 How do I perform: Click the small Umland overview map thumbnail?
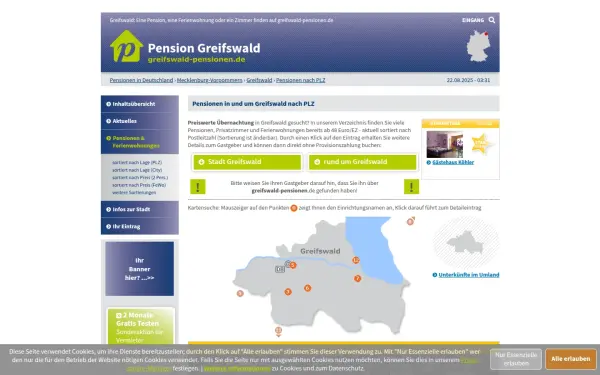pos(466,243)
